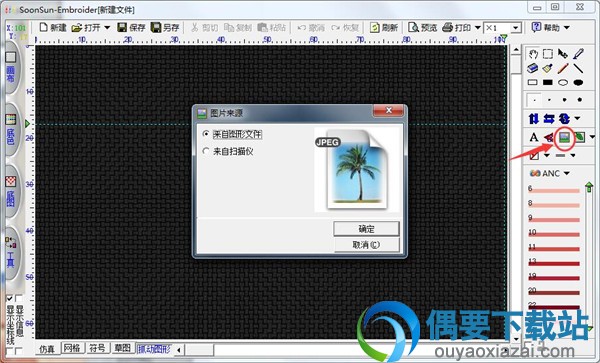The width and height of the screenshot is (600, 363).
Task: Select 来自扫描仪 radio option
Action: point(228,151)
